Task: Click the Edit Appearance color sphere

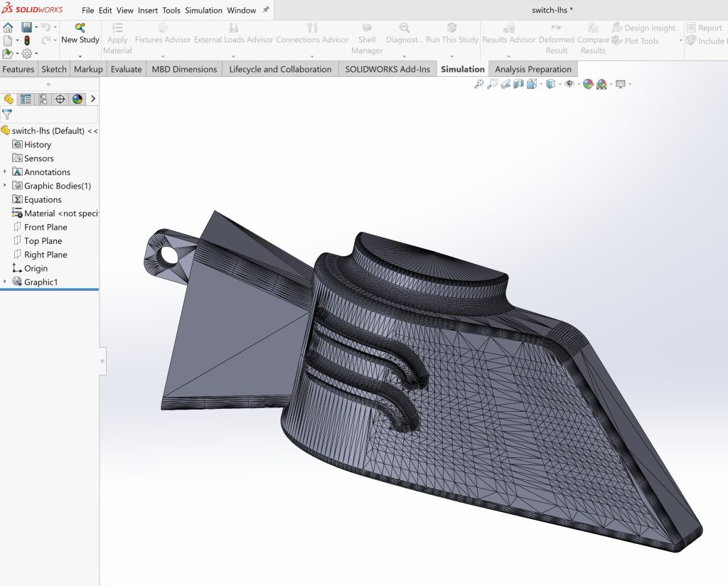Action: [x=588, y=84]
